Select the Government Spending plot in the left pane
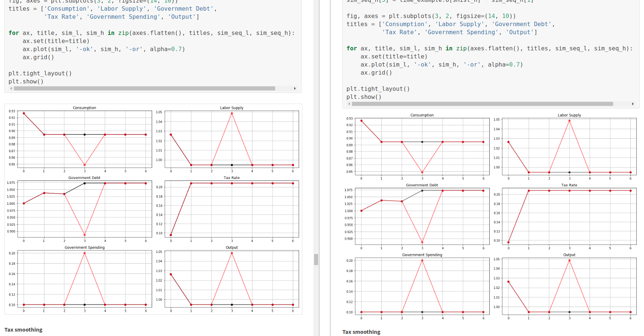 tap(84, 279)
